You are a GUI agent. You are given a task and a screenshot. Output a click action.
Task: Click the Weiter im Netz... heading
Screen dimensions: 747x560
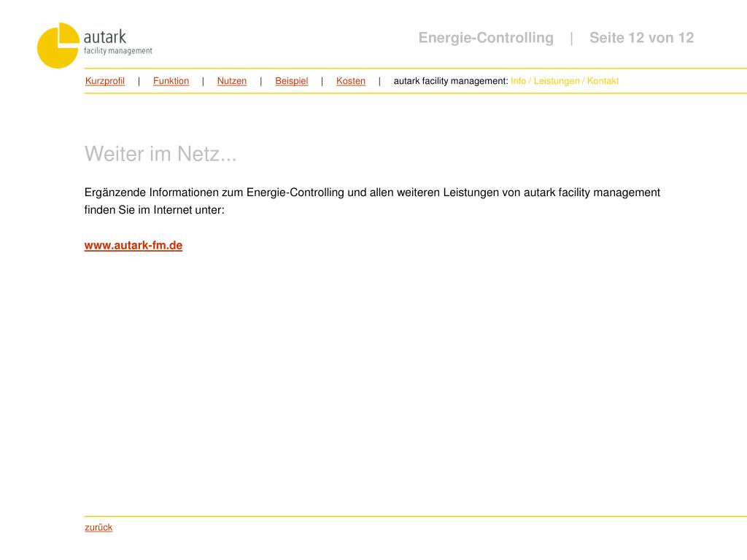tap(160, 154)
